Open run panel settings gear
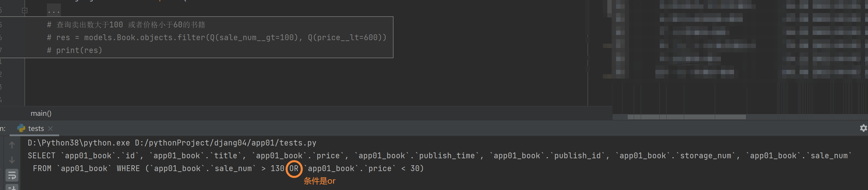Screen dimensions: 868x190 [863, 128]
